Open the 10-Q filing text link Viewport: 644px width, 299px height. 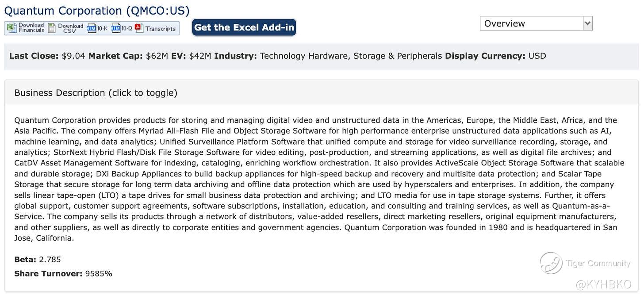pyautogui.click(x=126, y=28)
